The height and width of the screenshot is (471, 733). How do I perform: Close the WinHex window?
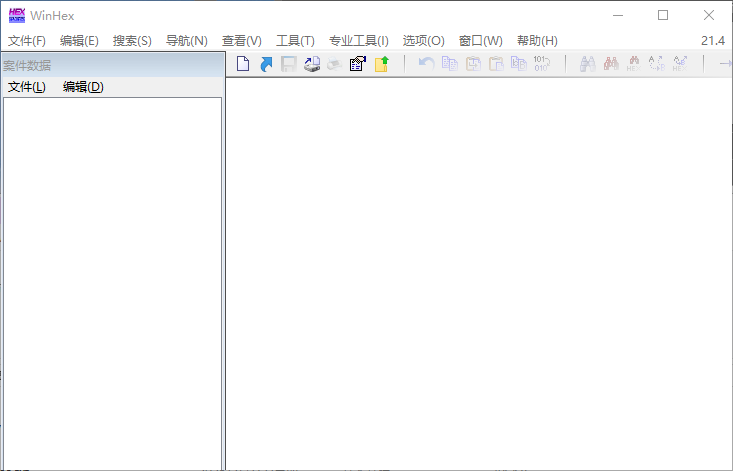coord(709,15)
